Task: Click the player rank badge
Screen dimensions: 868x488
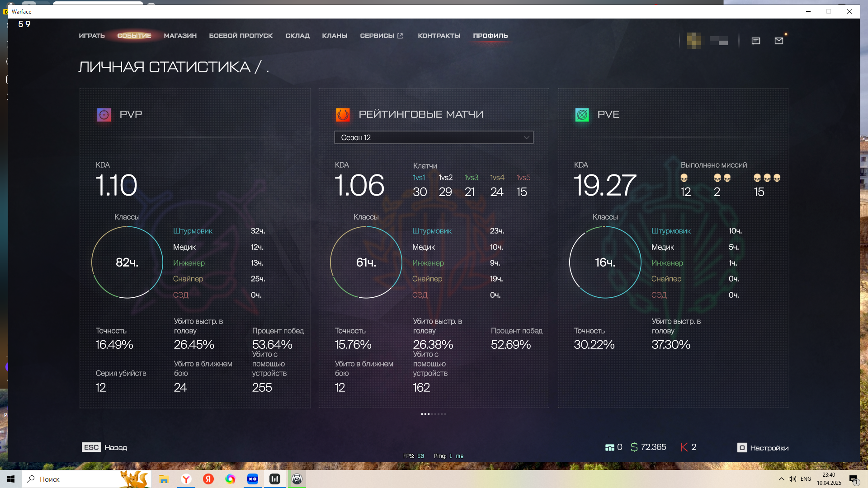Action: (719, 41)
